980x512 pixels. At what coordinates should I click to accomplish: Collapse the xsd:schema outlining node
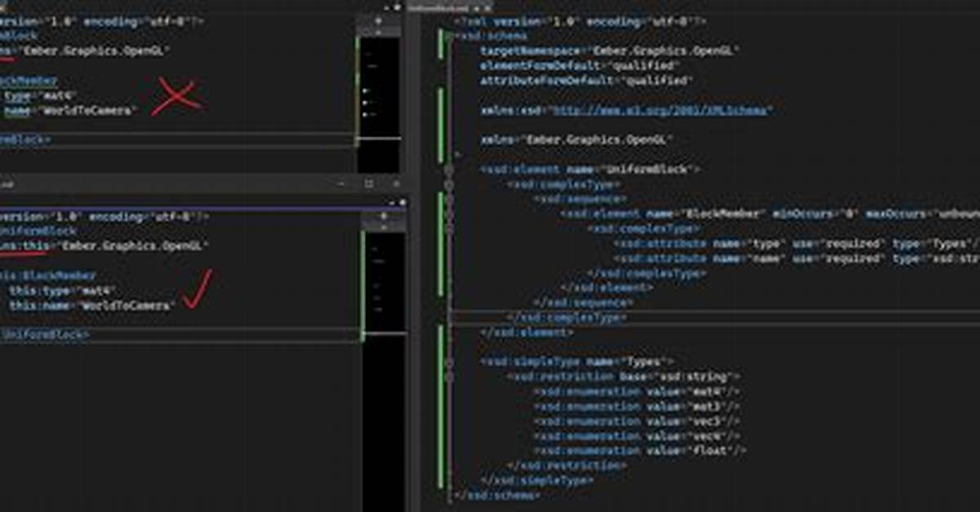(448, 37)
